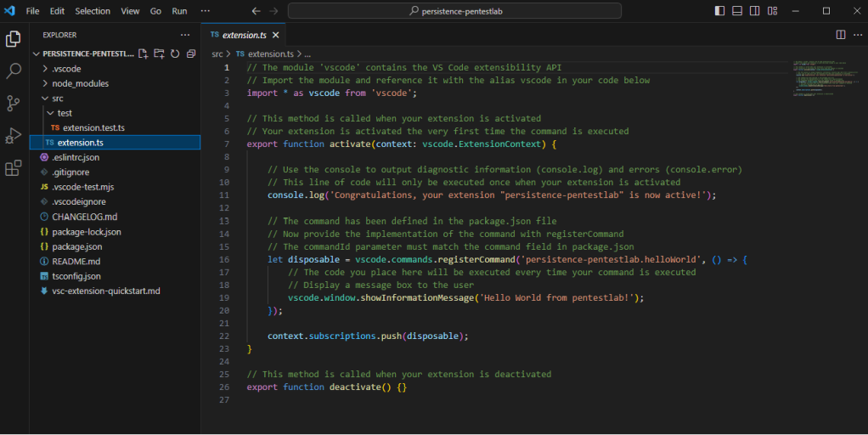Open the Selection menu
Screen dimensions: 868x435
93,11
